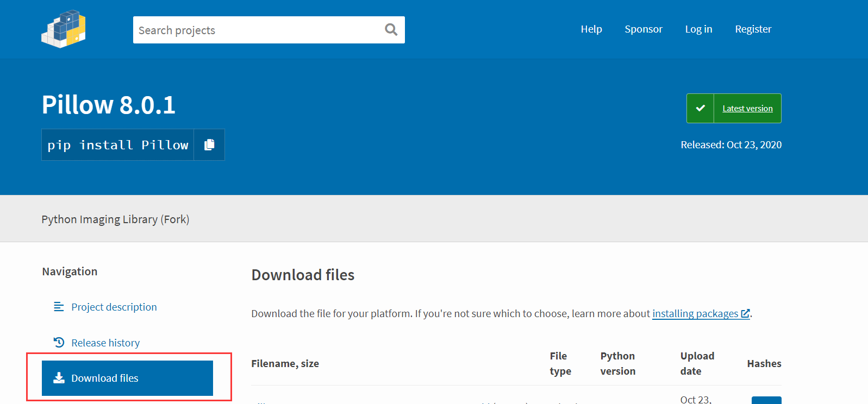Click the Filename, size column header
The image size is (868, 404).
(x=285, y=363)
